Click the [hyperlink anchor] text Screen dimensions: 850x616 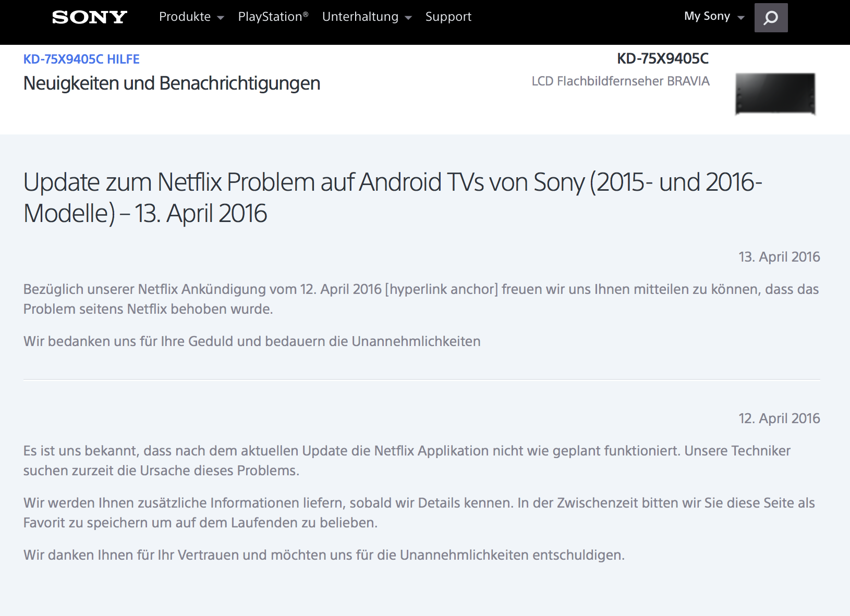[442, 289]
